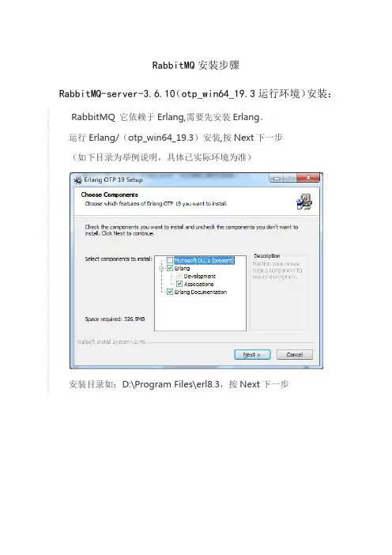Screen dimensions: 392x555
Task: Click the Erlang OTP setup title icon
Action: pos(77,180)
